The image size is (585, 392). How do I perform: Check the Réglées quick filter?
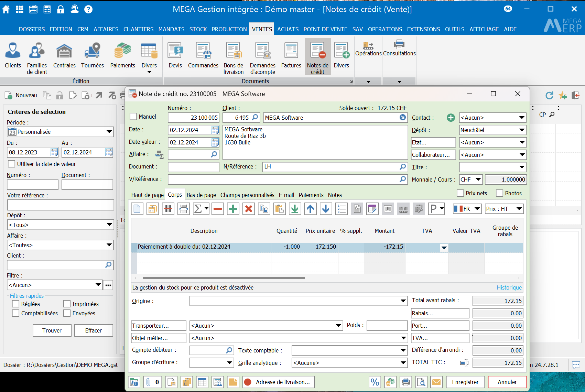[x=15, y=304]
